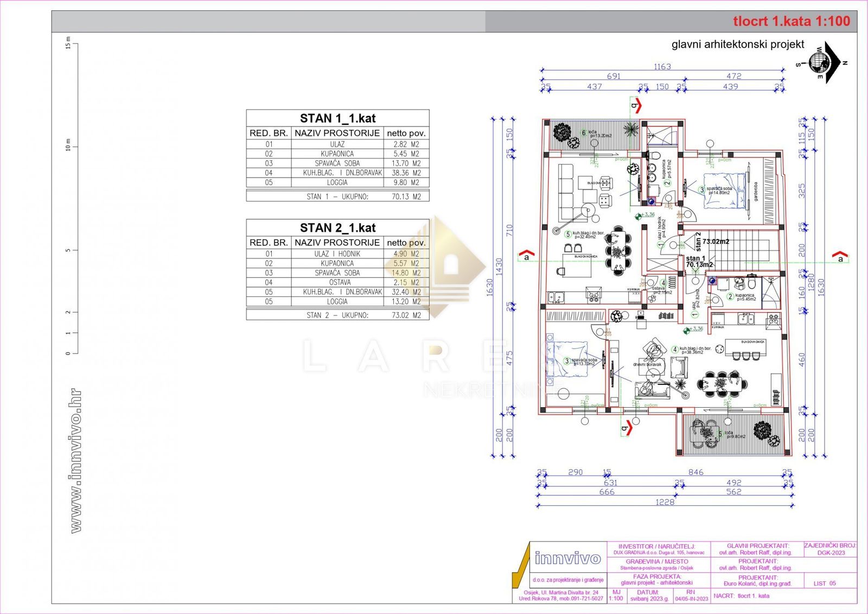Click the LOGGIA area value '13.20 M2'

[x=406, y=302]
